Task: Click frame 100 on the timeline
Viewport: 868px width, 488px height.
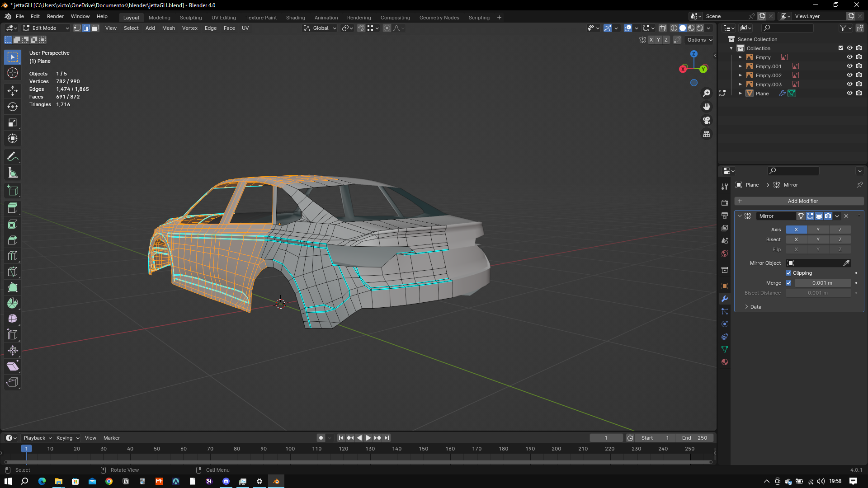Action: (x=290, y=449)
